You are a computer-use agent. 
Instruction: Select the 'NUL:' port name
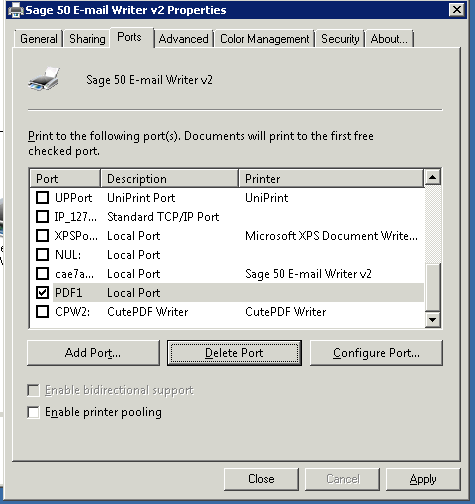click(68, 255)
